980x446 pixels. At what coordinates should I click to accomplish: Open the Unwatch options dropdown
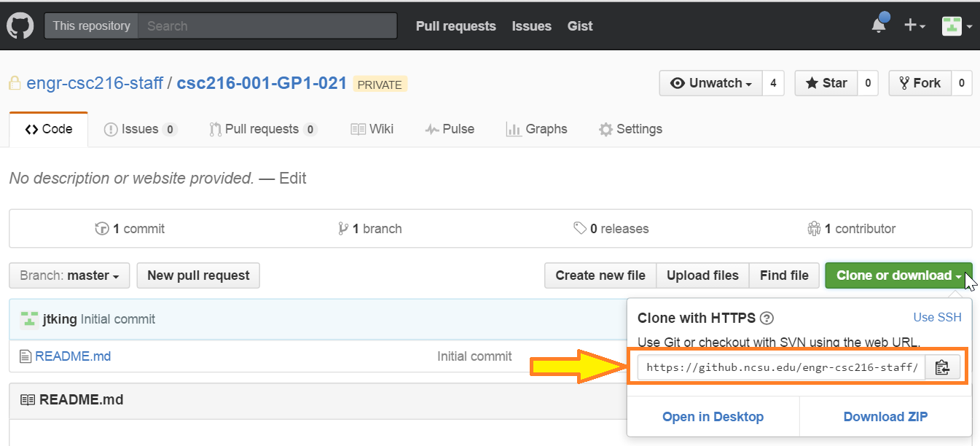[x=710, y=82]
